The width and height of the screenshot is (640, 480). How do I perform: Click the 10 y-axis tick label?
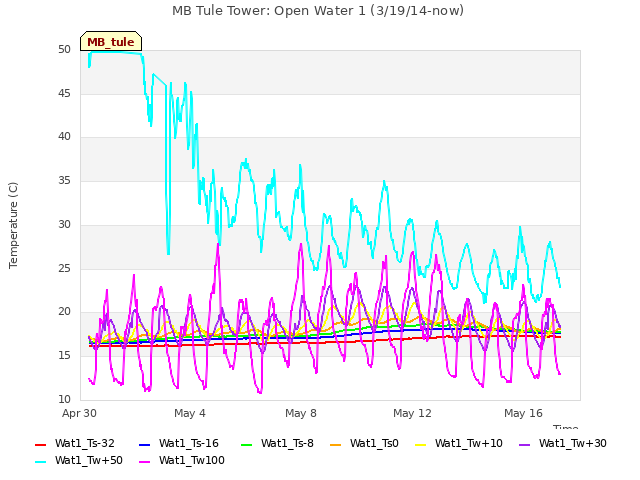tap(64, 399)
